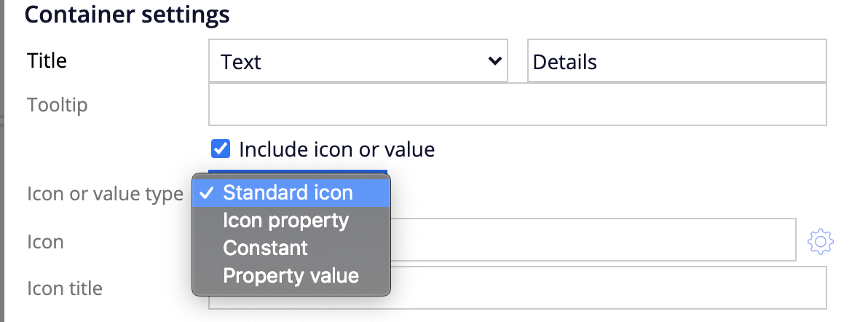Click into the Tooltip input field

pos(518,104)
